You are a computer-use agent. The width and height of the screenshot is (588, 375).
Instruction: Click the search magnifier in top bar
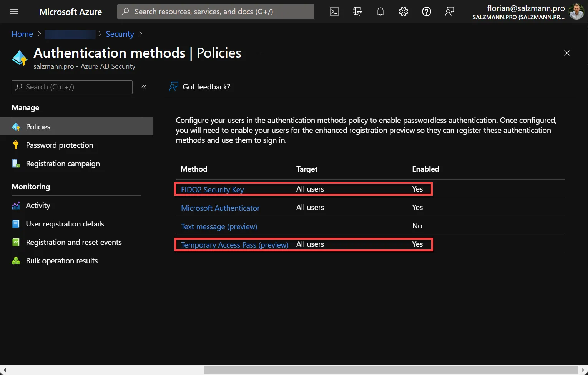[125, 12]
